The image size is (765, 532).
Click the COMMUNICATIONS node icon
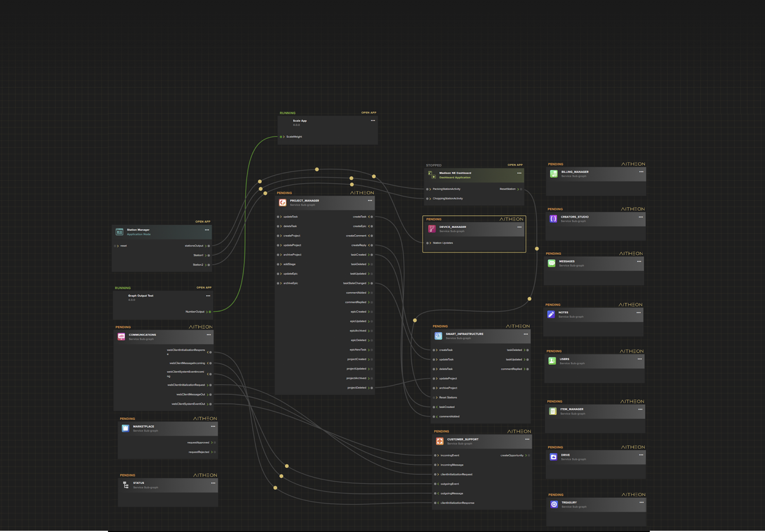[x=121, y=337]
